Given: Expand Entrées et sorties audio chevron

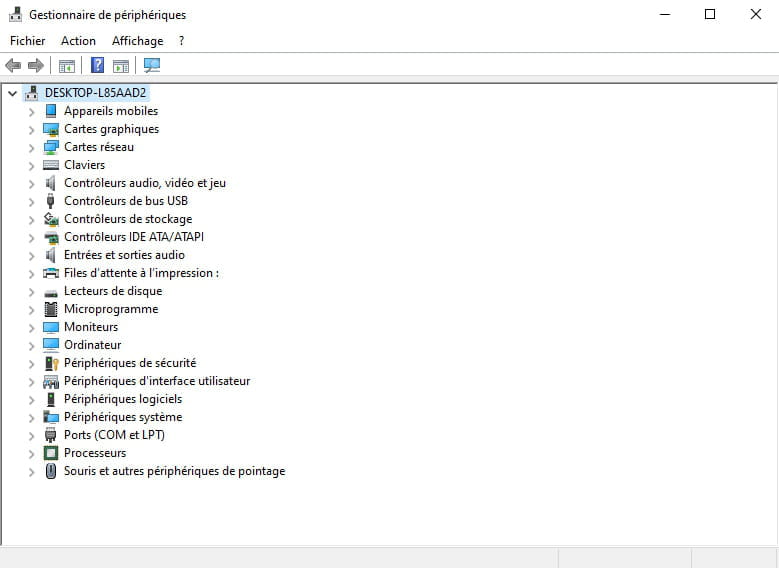Looking at the screenshot, I should pyautogui.click(x=31, y=255).
